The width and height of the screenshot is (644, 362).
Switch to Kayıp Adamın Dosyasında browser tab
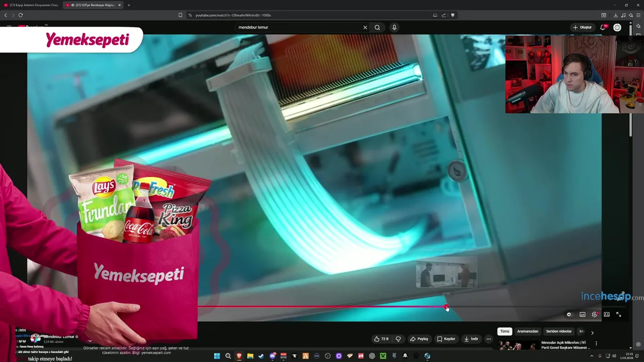(31, 5)
